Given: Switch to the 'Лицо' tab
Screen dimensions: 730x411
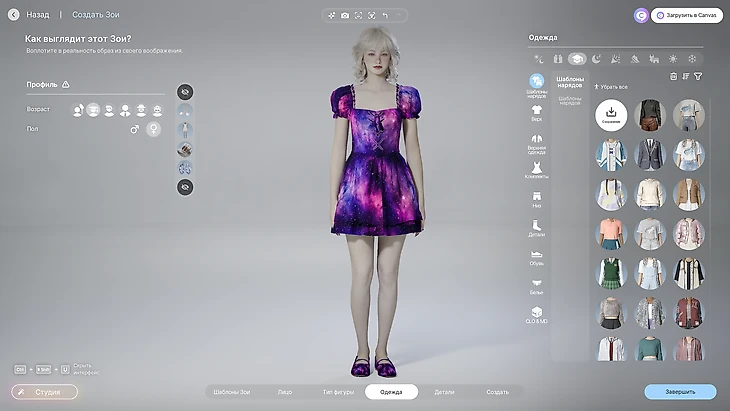Looking at the screenshot, I should point(285,392).
